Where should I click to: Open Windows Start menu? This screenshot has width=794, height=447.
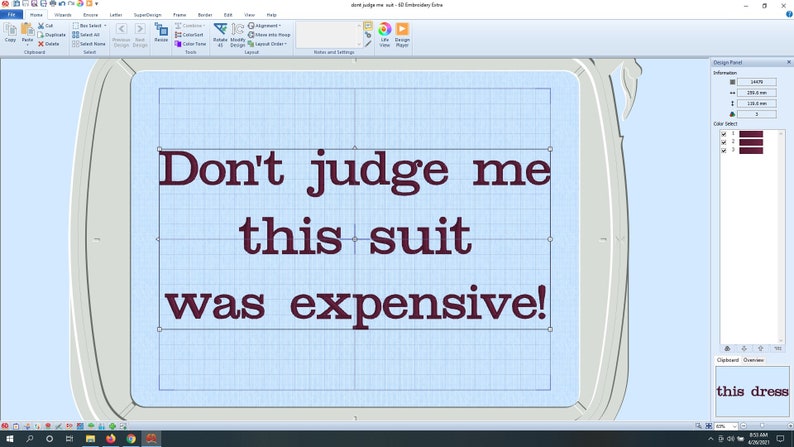pos(9,438)
